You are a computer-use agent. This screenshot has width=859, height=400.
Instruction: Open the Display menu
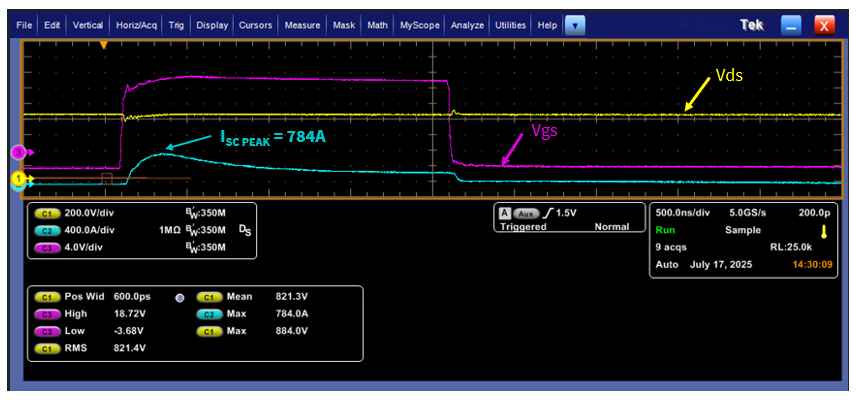(212, 25)
